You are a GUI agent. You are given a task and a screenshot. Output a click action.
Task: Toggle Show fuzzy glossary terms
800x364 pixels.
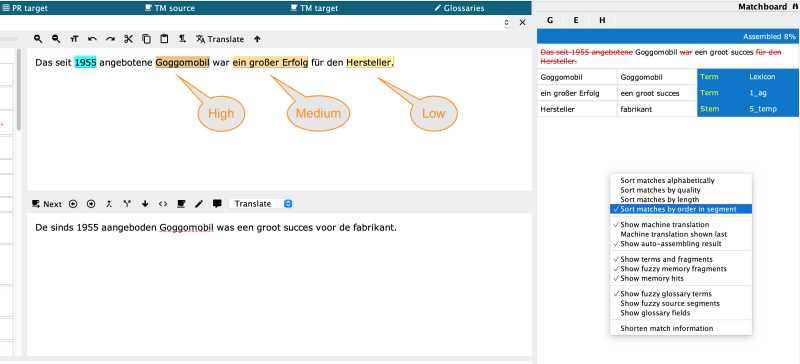coord(681,294)
